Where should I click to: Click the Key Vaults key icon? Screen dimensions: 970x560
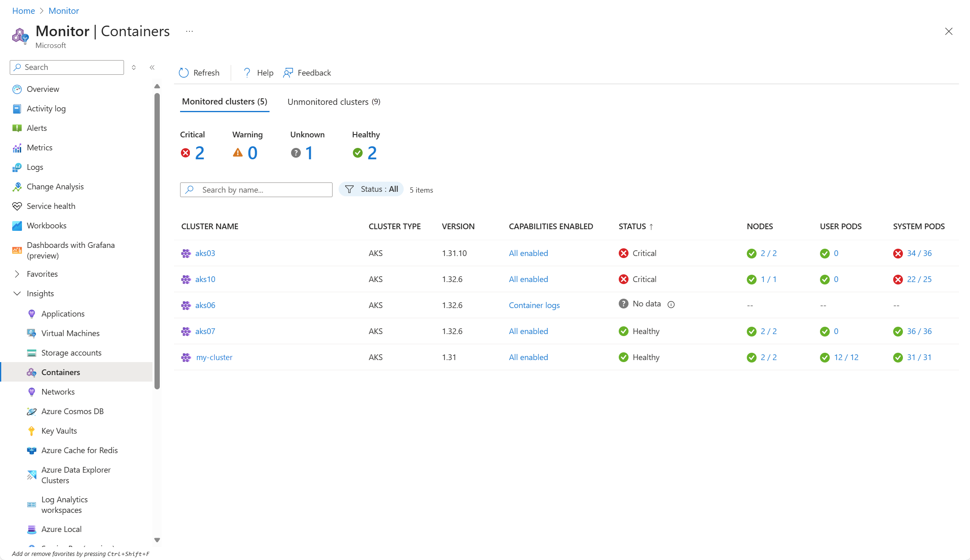(x=32, y=431)
